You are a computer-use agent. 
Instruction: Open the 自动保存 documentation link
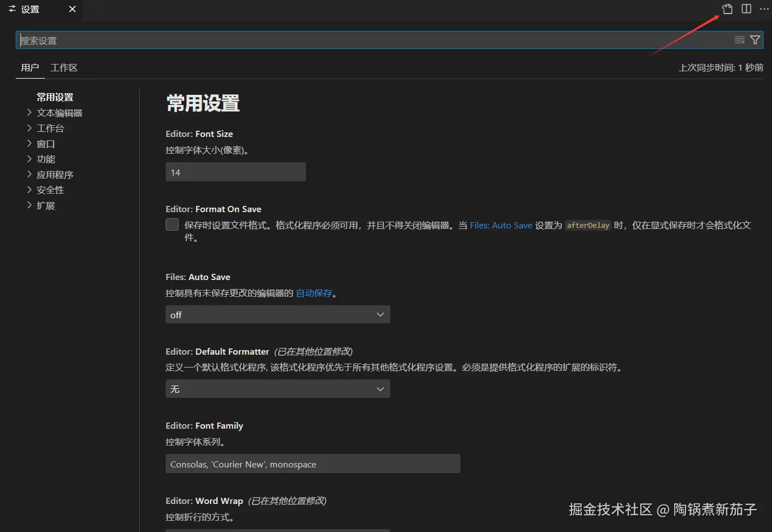coord(314,293)
